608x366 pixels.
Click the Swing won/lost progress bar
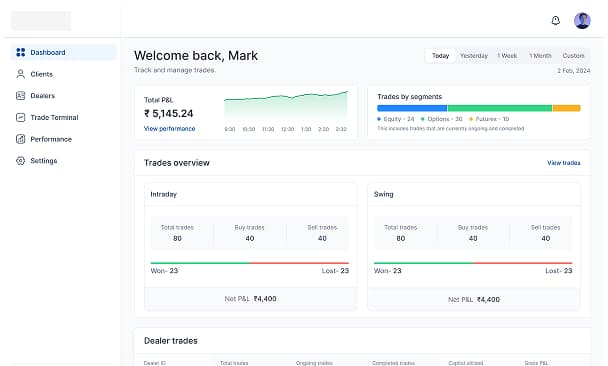473,263
